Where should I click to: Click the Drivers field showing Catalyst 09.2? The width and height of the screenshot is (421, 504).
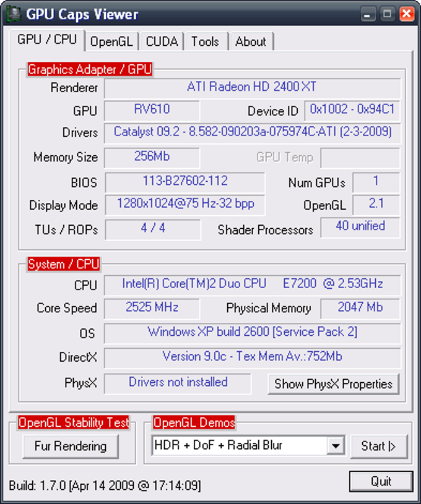253,133
